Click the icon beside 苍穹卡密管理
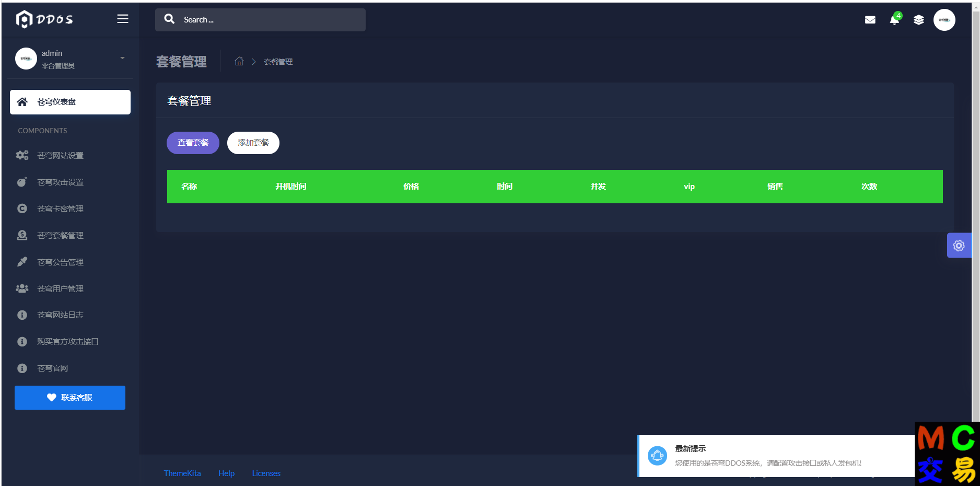 point(22,209)
